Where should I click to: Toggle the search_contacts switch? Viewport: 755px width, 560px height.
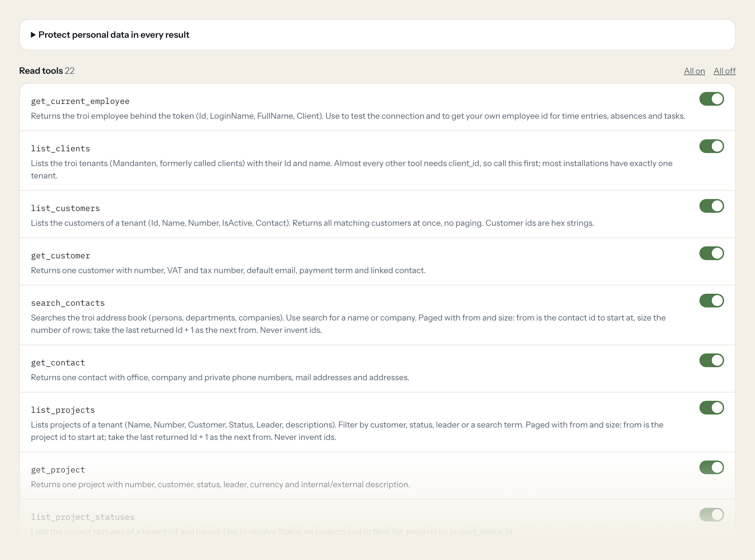(x=711, y=301)
